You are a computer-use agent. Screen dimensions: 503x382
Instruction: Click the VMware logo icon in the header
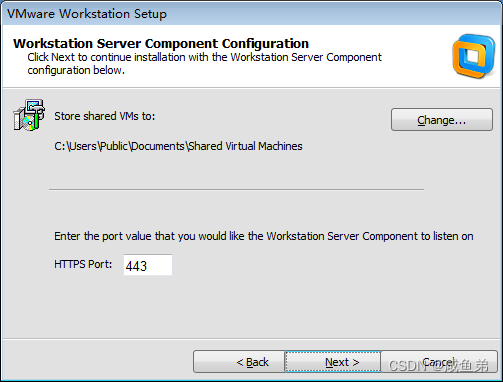click(x=474, y=56)
